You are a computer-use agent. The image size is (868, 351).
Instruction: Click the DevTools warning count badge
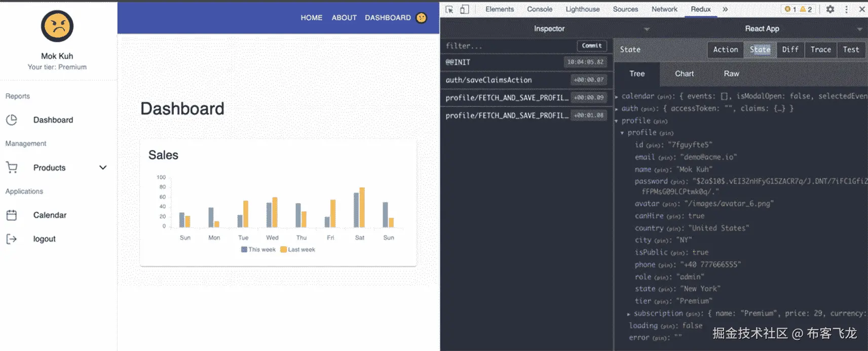click(806, 9)
